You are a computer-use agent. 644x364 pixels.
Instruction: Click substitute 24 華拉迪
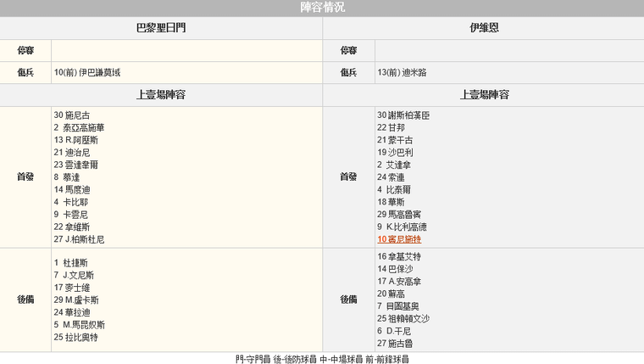click(x=72, y=312)
